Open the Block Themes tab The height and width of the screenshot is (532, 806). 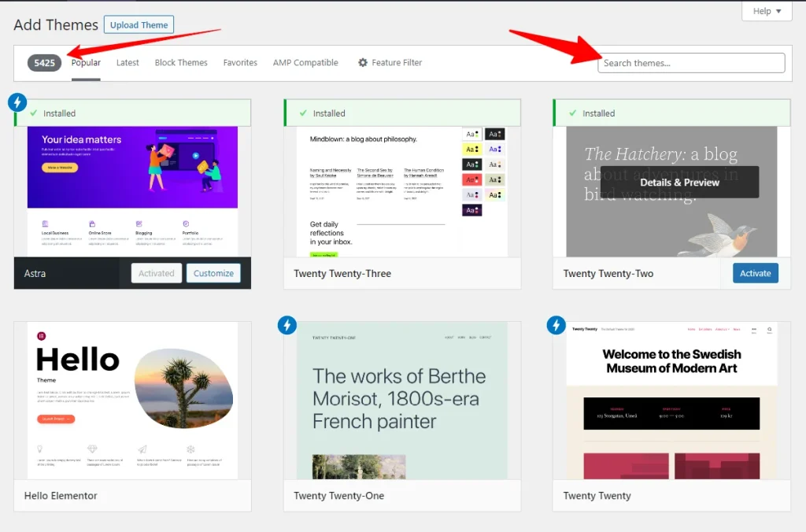[180, 62]
